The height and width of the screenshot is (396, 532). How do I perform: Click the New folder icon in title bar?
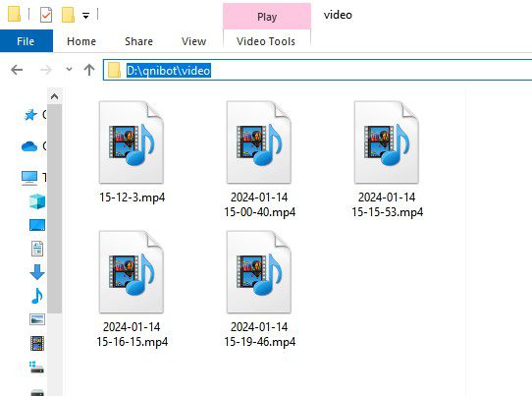pos(68,15)
